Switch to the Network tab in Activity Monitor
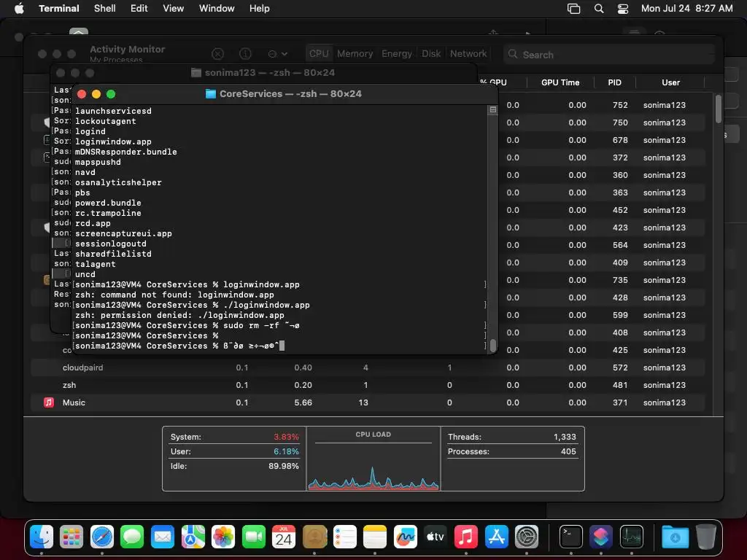 tap(468, 54)
